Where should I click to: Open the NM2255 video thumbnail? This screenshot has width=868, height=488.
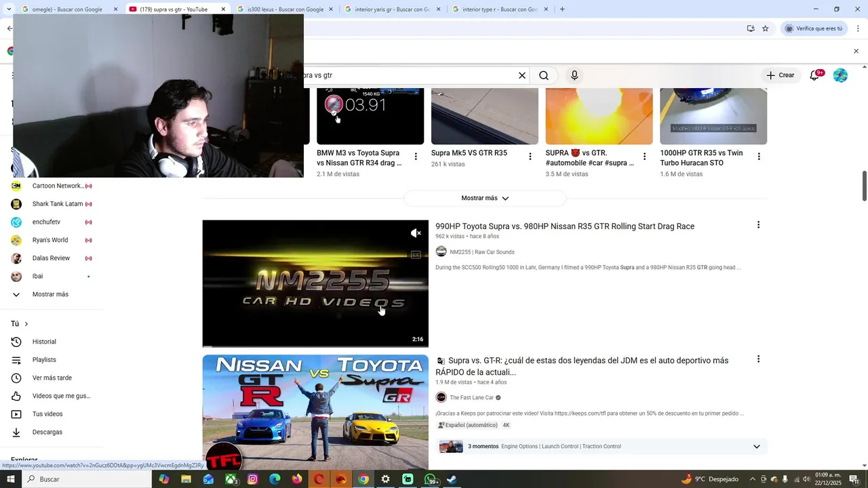click(x=315, y=283)
